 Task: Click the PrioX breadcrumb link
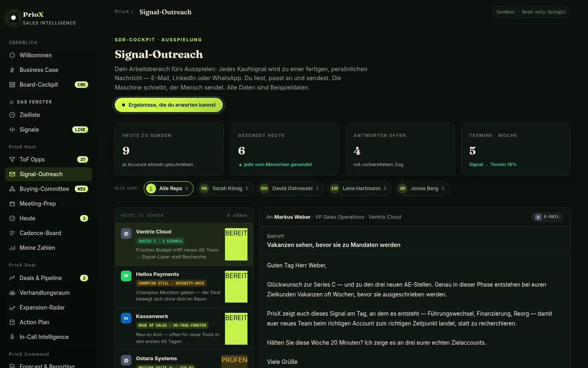pyautogui.click(x=122, y=12)
